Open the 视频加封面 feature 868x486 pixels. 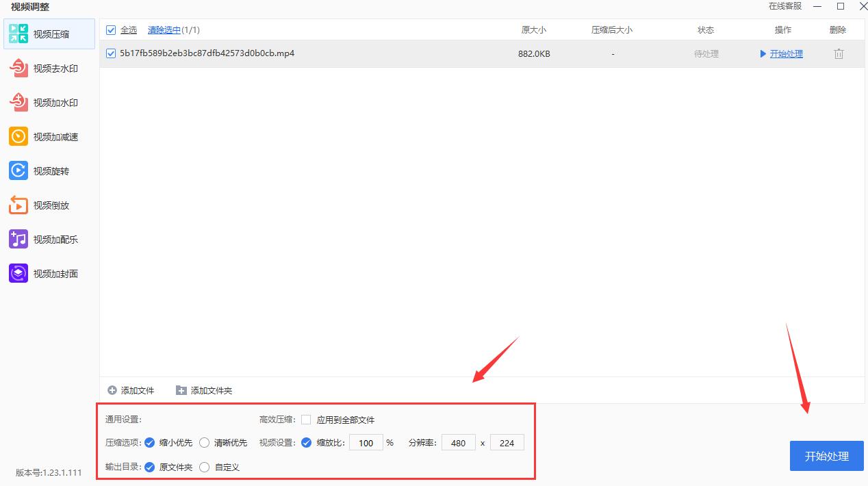point(48,273)
